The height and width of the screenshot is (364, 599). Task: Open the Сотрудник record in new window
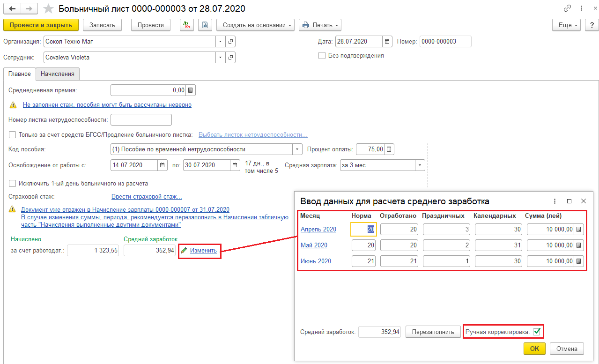coord(230,57)
